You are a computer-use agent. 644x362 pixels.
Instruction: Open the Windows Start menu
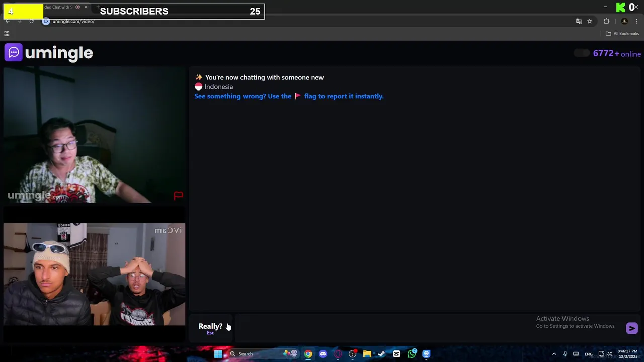coord(218,354)
